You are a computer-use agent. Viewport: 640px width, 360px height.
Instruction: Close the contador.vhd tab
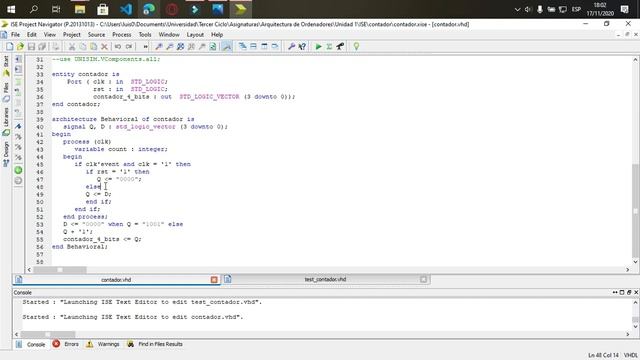click(x=214, y=280)
